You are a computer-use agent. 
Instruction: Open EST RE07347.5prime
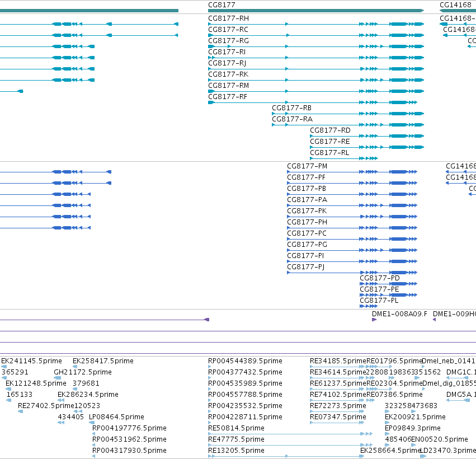(338, 417)
